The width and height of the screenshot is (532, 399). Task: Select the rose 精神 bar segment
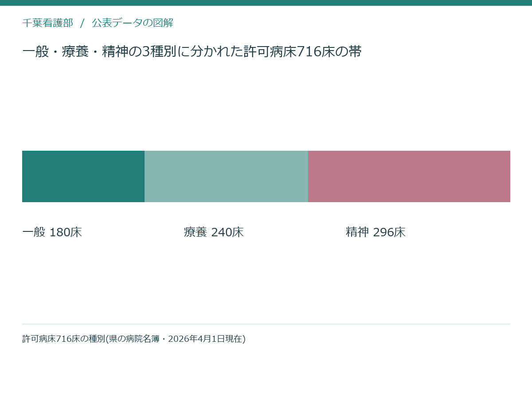(x=409, y=176)
